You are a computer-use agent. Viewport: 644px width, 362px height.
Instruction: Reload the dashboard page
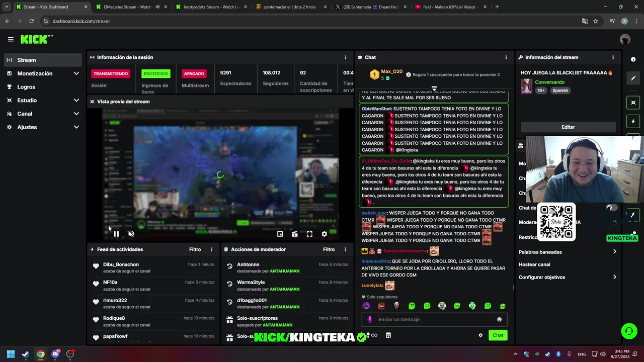(31, 21)
